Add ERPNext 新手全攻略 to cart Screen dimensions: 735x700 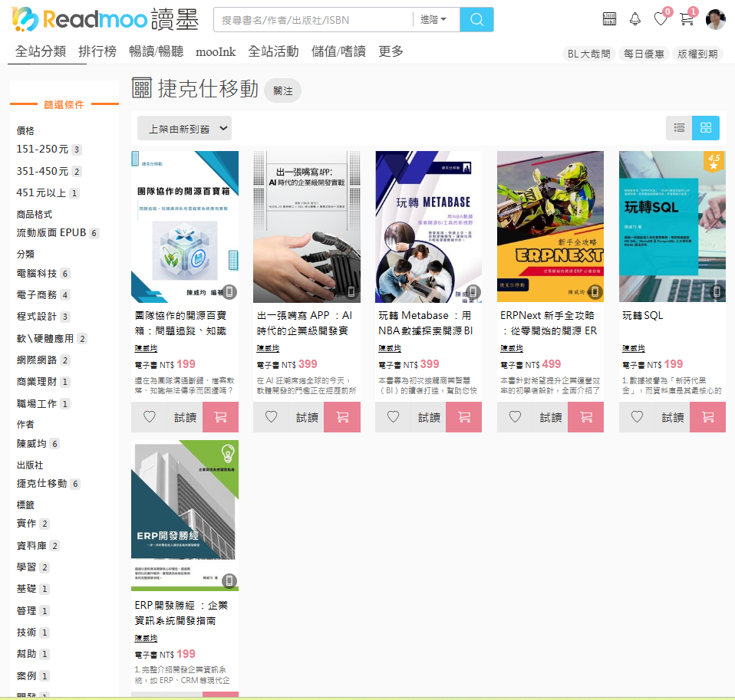[x=586, y=417]
